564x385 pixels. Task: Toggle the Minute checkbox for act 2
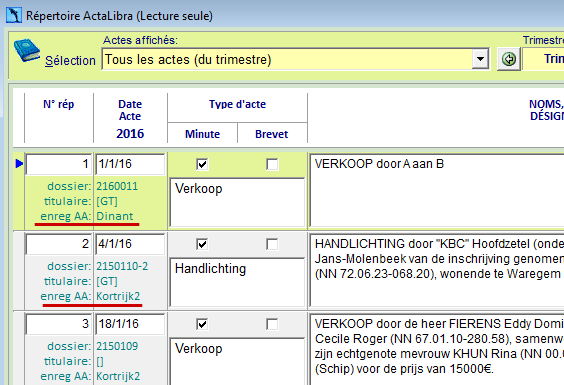coord(202,244)
